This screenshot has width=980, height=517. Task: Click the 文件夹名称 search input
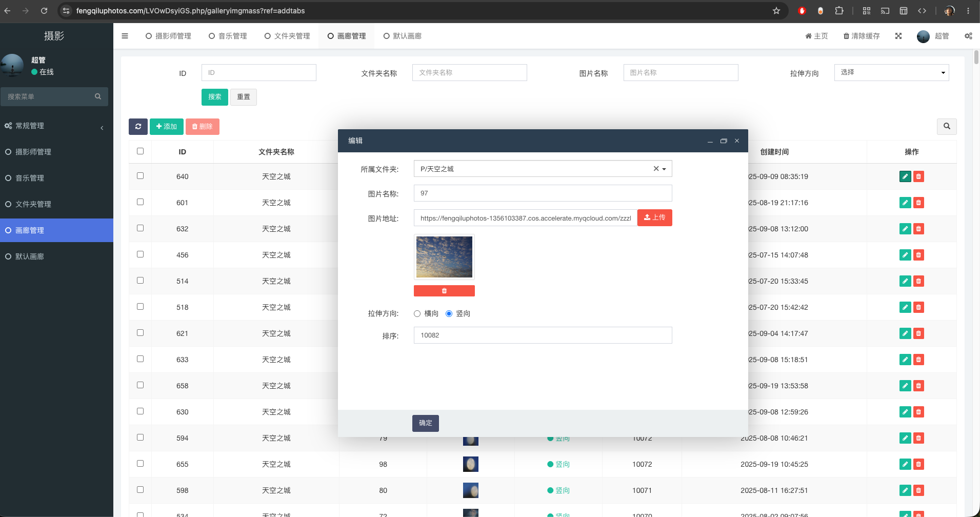point(470,72)
